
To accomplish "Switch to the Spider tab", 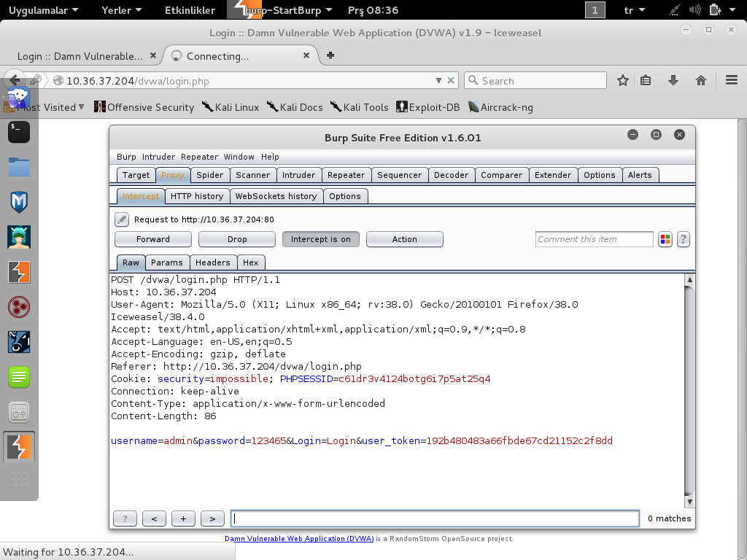I will (209, 175).
